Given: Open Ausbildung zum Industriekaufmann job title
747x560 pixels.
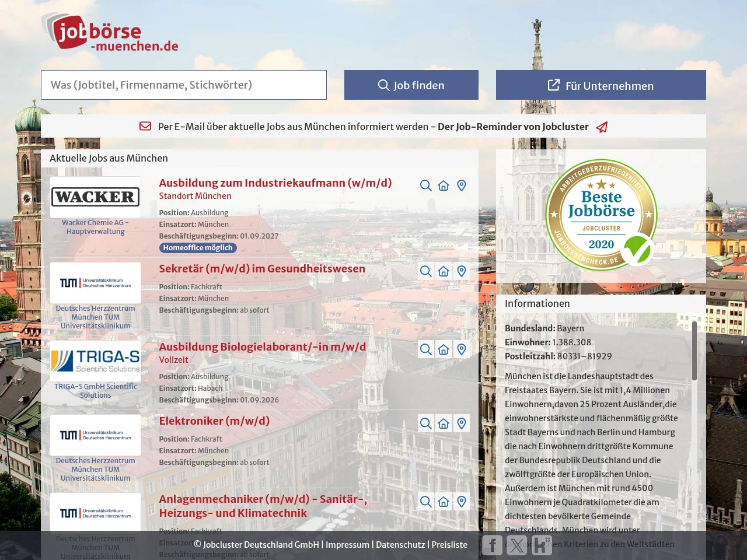Looking at the screenshot, I should click(x=275, y=183).
